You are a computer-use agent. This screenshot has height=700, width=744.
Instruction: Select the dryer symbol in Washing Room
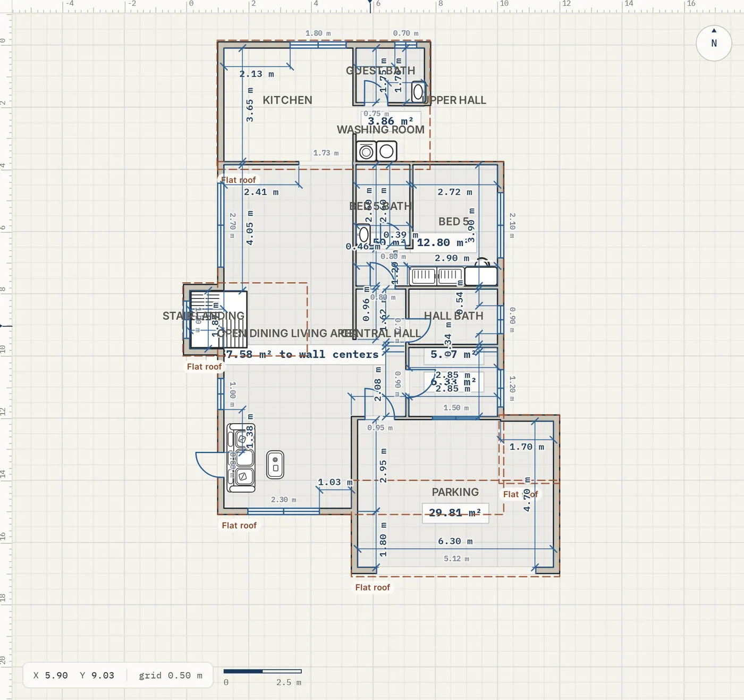click(x=386, y=151)
